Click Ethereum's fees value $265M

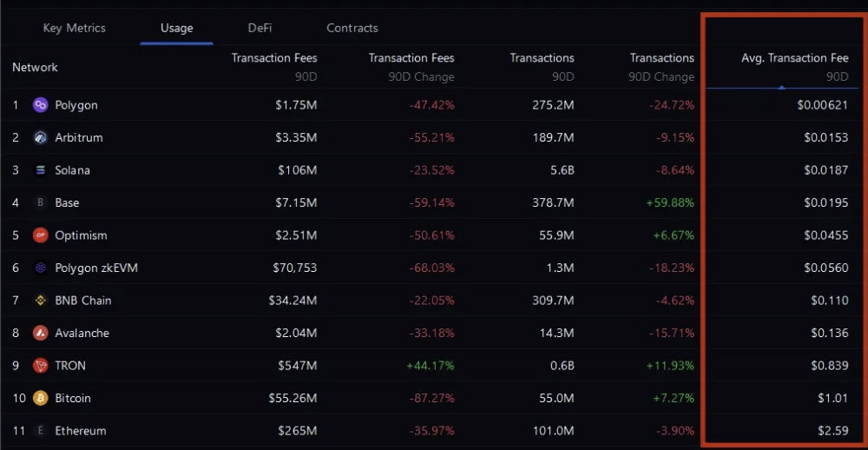(297, 431)
